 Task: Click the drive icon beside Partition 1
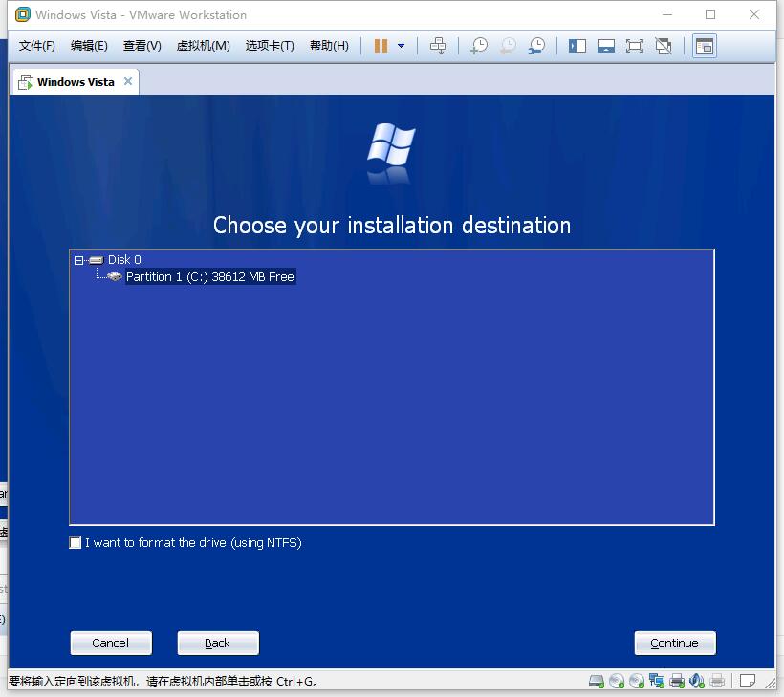(x=115, y=276)
